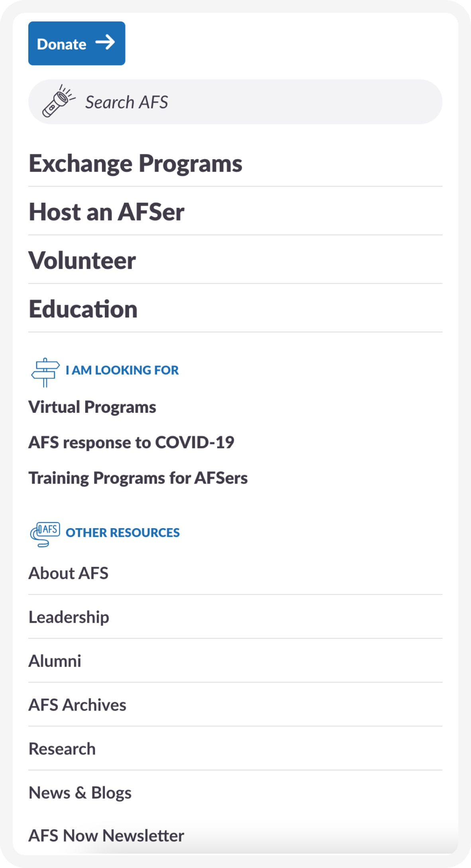This screenshot has width=471, height=868.
Task: Go to Training Programs for AFSers
Action: 138,478
